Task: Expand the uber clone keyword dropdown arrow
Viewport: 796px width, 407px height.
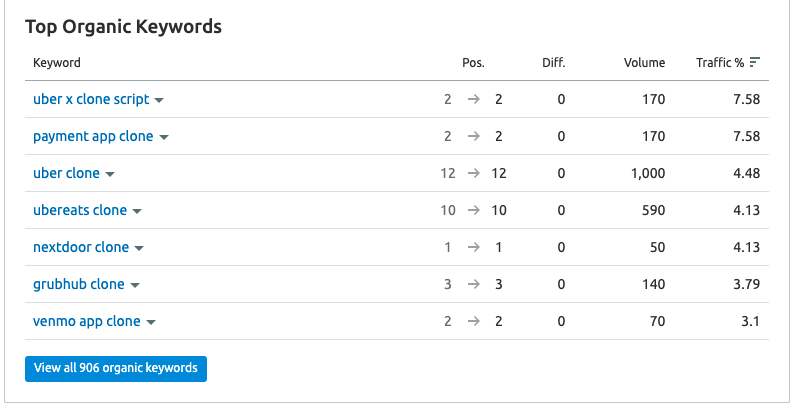Action: [x=110, y=175]
